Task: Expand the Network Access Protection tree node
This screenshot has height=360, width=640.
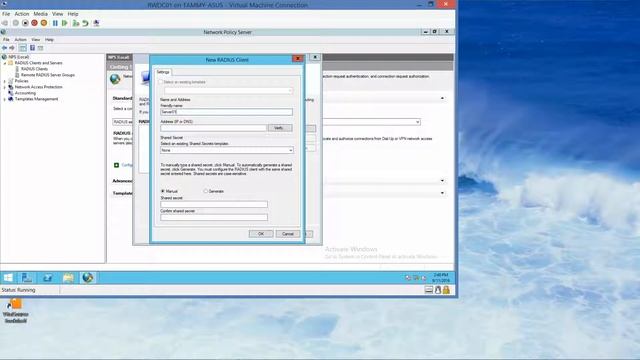Action: pyautogui.click(x=5, y=87)
